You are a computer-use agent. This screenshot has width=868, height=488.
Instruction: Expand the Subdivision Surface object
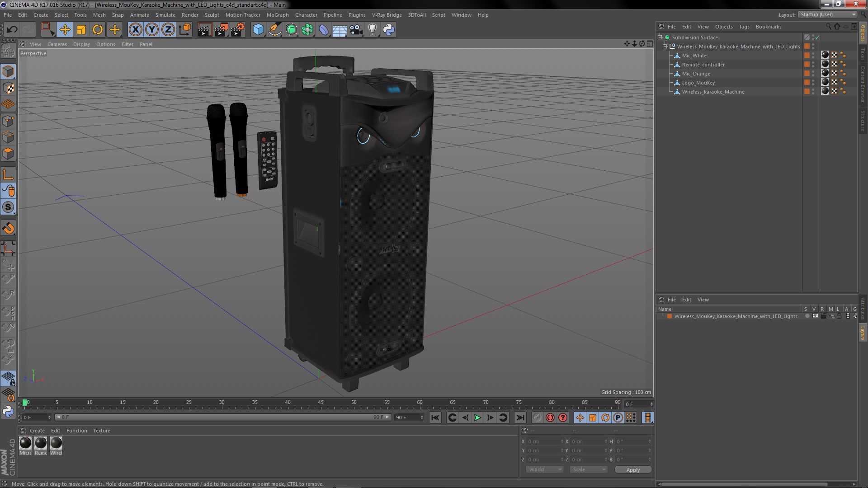[660, 37]
